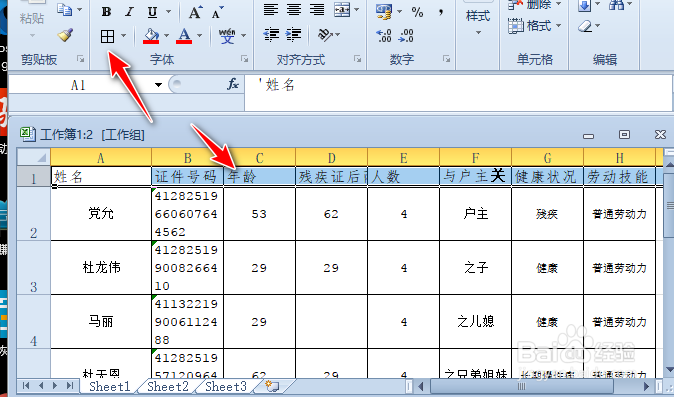Click the Paste button 粘贴
This screenshot has height=397, width=674.
click(32, 18)
